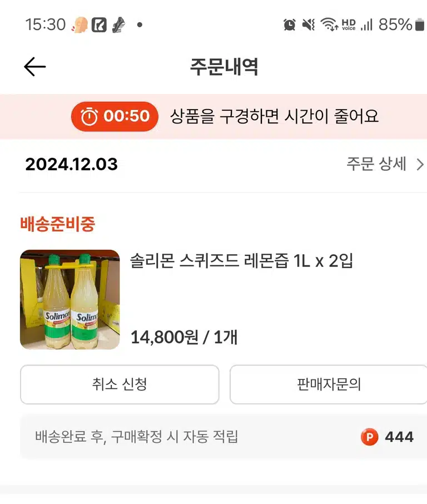This screenshot has height=504, width=427.
Task: Tap the orange P points coin icon
Action: pyautogui.click(x=370, y=437)
